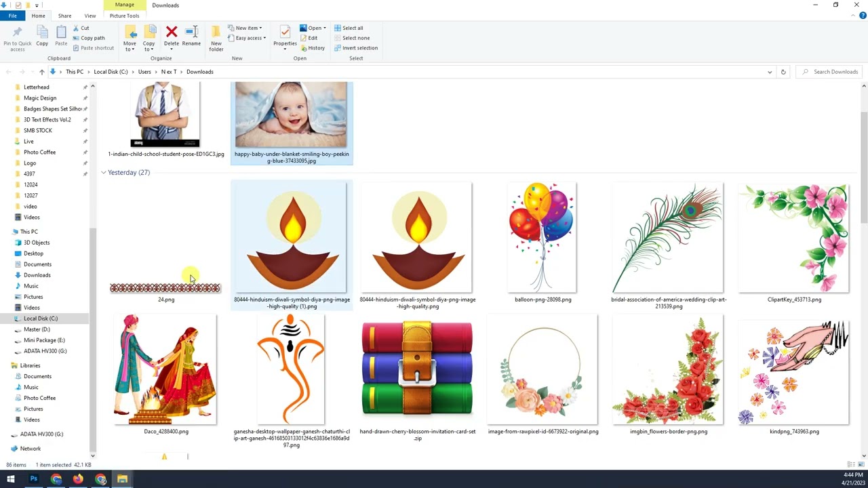
Task: Open the blue Help question icon
Action: [863, 16]
